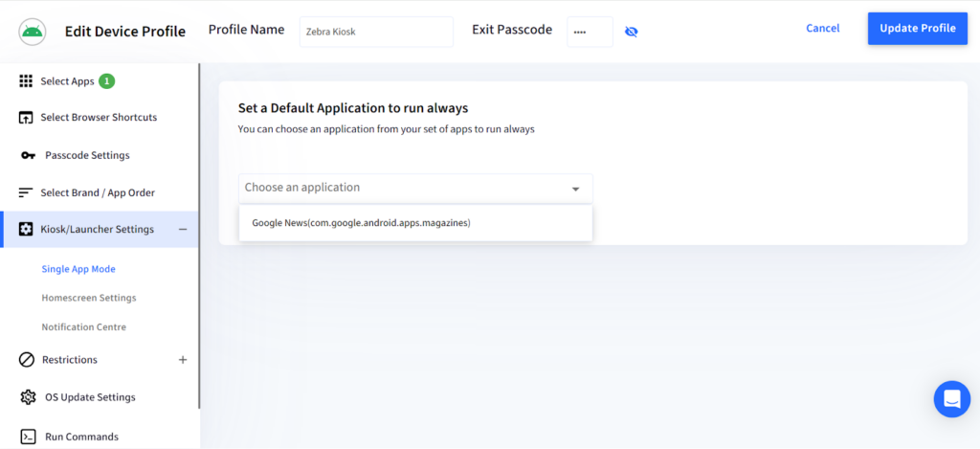Collapse the Kiosk/Launcher Settings section
The width and height of the screenshot is (980, 449).
182,230
